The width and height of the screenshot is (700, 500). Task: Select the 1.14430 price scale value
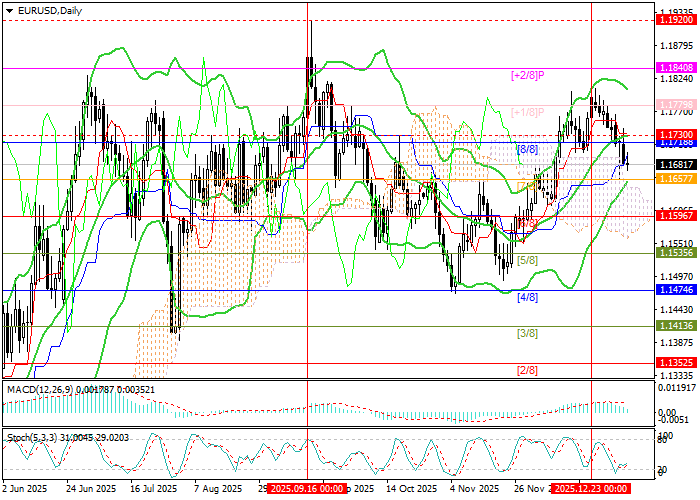tap(675, 309)
